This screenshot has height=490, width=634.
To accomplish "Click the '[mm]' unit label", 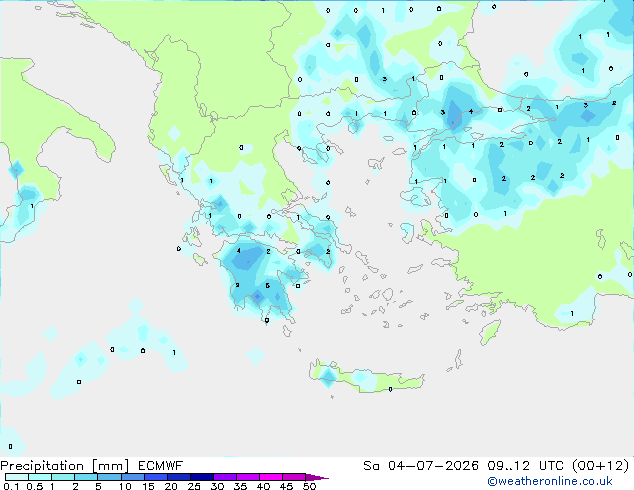I will 111,466.
